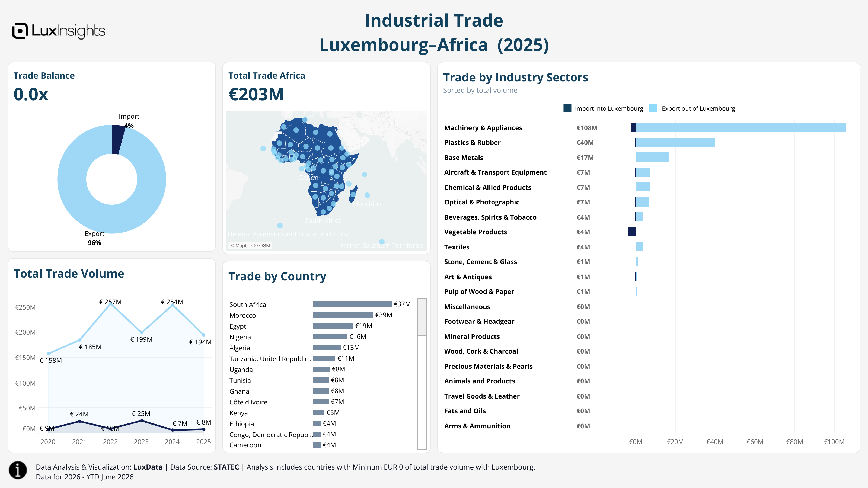Click the Mapbox attribution link
The width and height of the screenshot is (868, 488).
pos(241,246)
